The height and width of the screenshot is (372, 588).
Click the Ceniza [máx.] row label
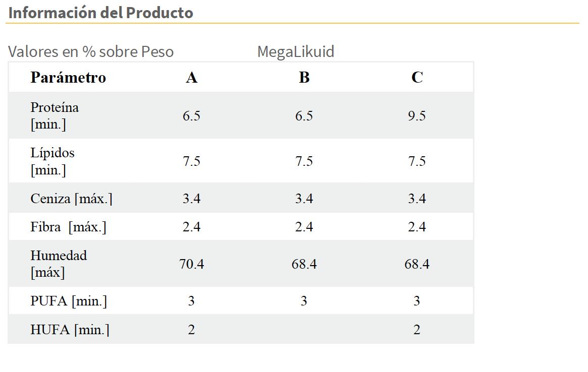tap(71, 199)
